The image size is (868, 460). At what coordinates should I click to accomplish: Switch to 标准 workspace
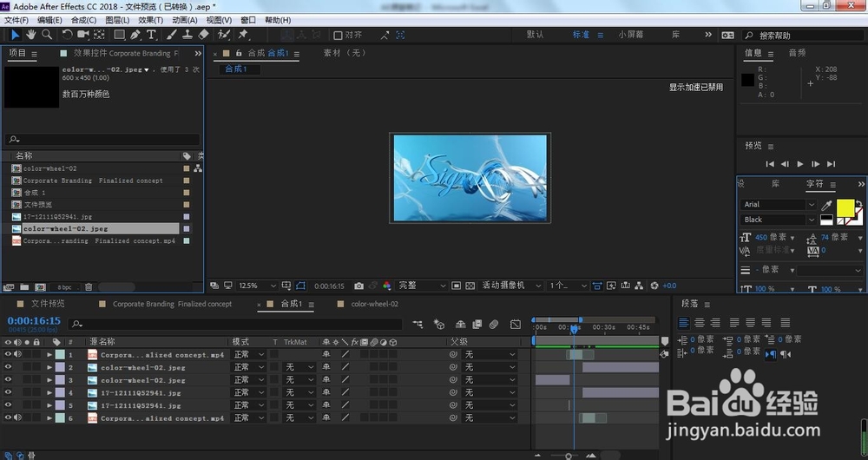(581, 35)
